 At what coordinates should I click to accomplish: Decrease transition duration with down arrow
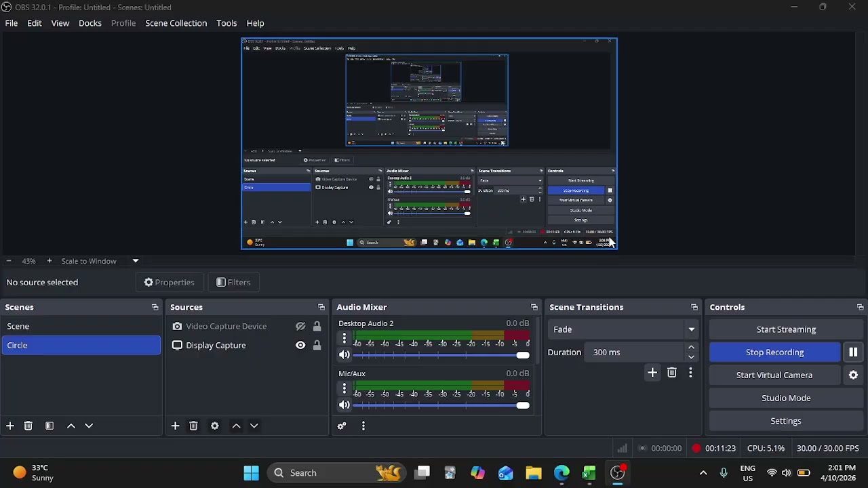pos(691,357)
